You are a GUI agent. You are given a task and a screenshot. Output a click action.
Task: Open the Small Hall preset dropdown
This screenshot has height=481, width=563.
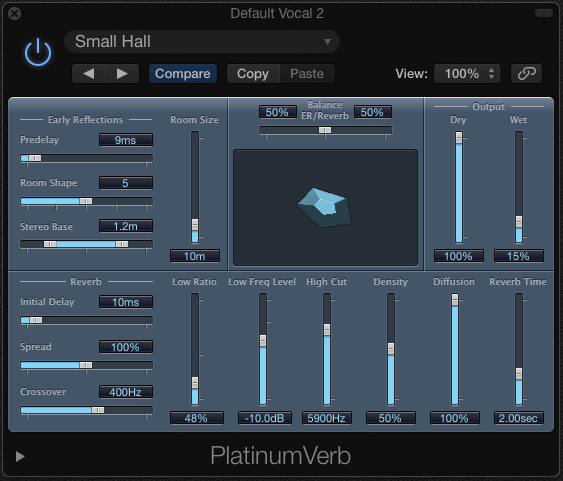click(202, 42)
